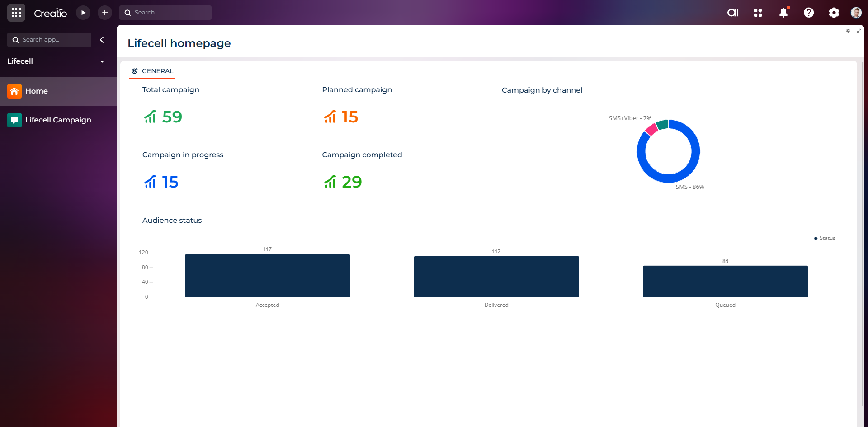The image size is (868, 427).
Task: Open the help question mark icon
Action: (x=809, y=13)
